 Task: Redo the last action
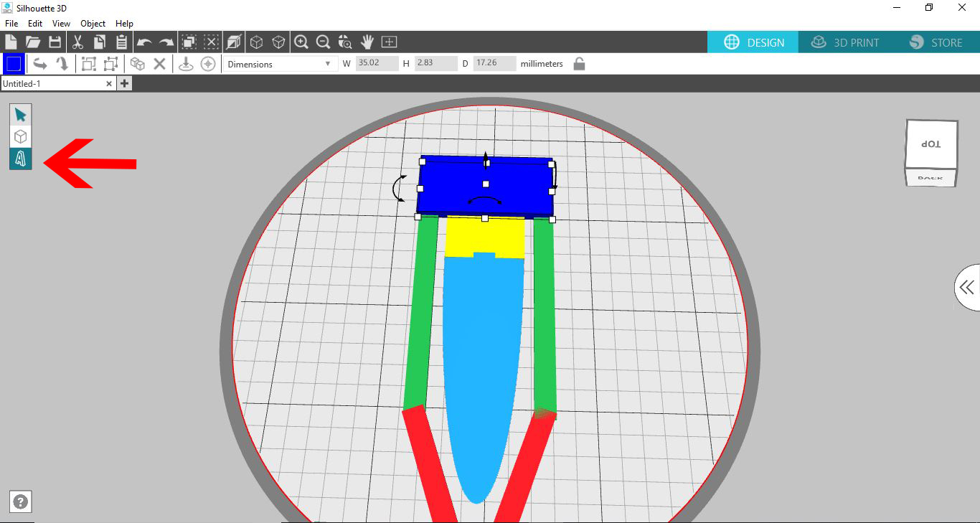[x=166, y=42]
